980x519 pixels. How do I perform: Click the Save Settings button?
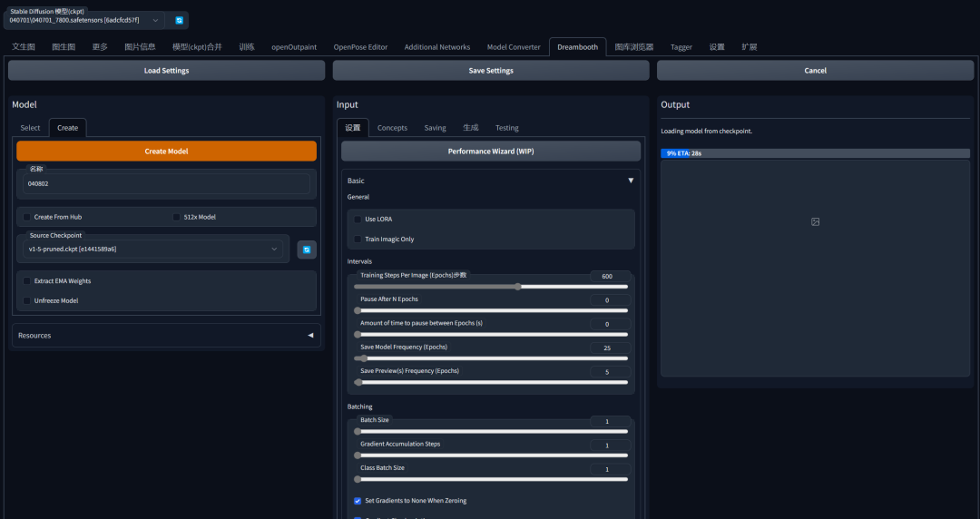pos(491,71)
